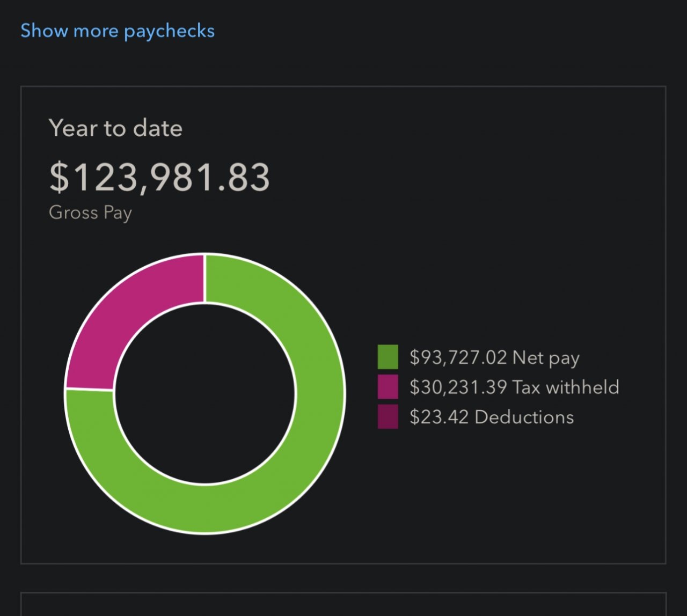
Task: Select the "Deductions" legend label text
Action: (524, 417)
